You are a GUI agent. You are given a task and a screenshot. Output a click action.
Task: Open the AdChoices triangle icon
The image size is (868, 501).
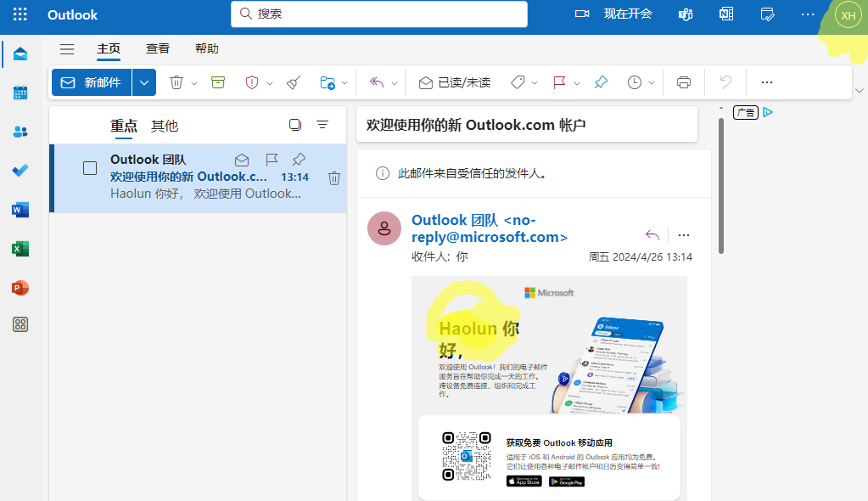(768, 112)
